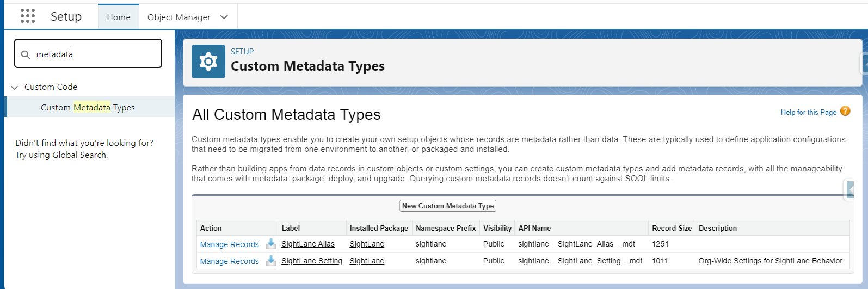
Task: Switch to the Object Manager tab
Action: pos(179,17)
